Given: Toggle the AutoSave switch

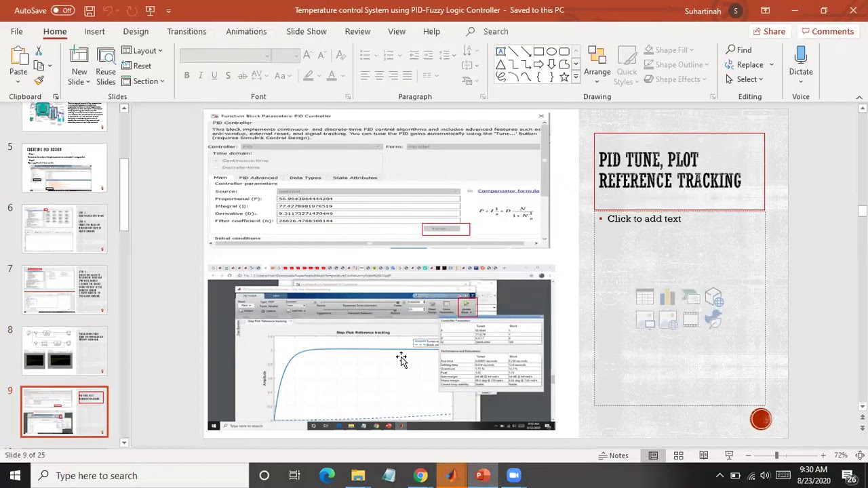Looking at the screenshot, I should (62, 10).
